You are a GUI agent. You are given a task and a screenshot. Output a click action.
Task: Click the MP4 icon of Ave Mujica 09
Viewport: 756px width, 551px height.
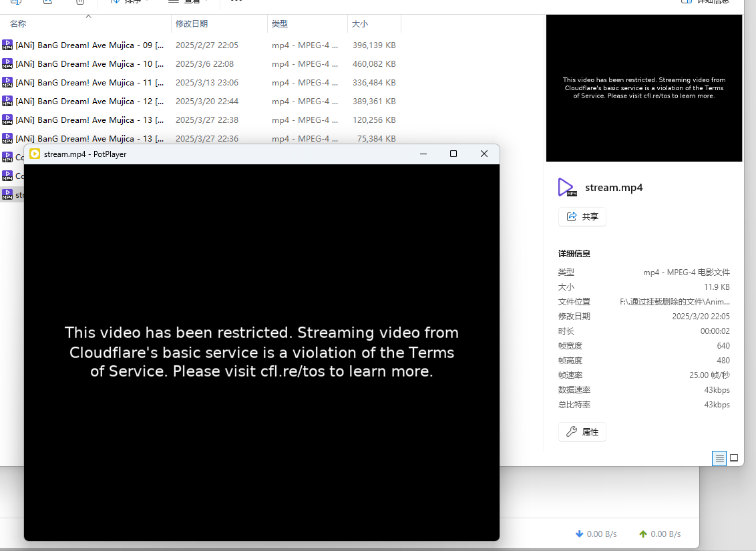pos(7,45)
